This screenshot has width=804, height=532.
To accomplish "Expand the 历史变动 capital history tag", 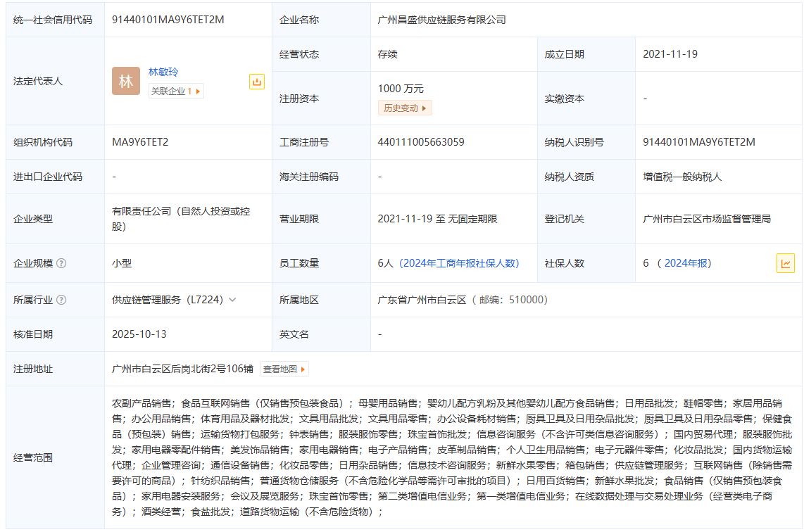I will 404,108.
